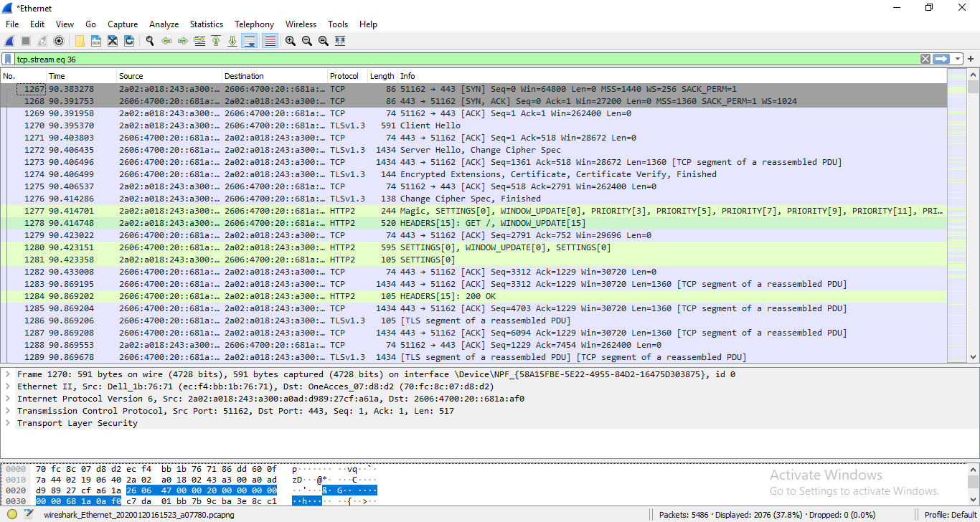Screen dimensions: 980x522
Task: Select packet 1272 Server Hello row
Action: (x=473, y=150)
